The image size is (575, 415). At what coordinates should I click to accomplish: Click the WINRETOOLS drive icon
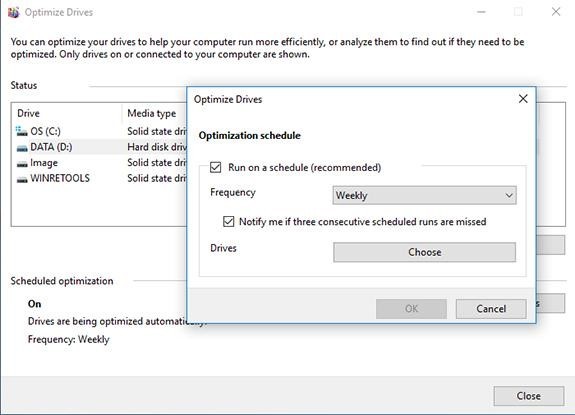point(22,179)
